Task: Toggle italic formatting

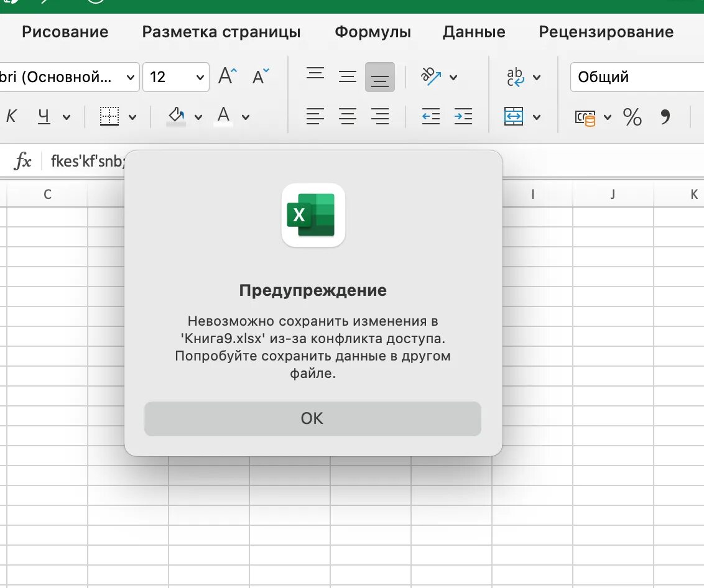Action: (x=11, y=116)
